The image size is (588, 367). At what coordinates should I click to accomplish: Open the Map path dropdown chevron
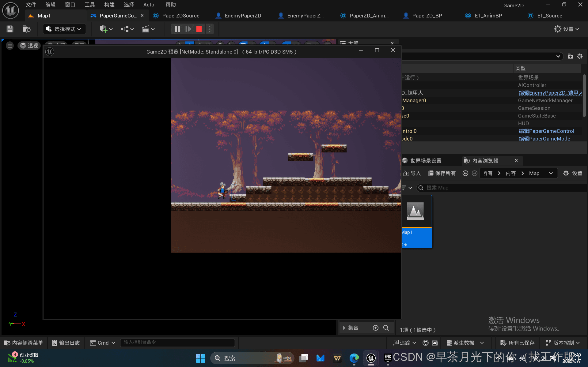click(x=551, y=173)
